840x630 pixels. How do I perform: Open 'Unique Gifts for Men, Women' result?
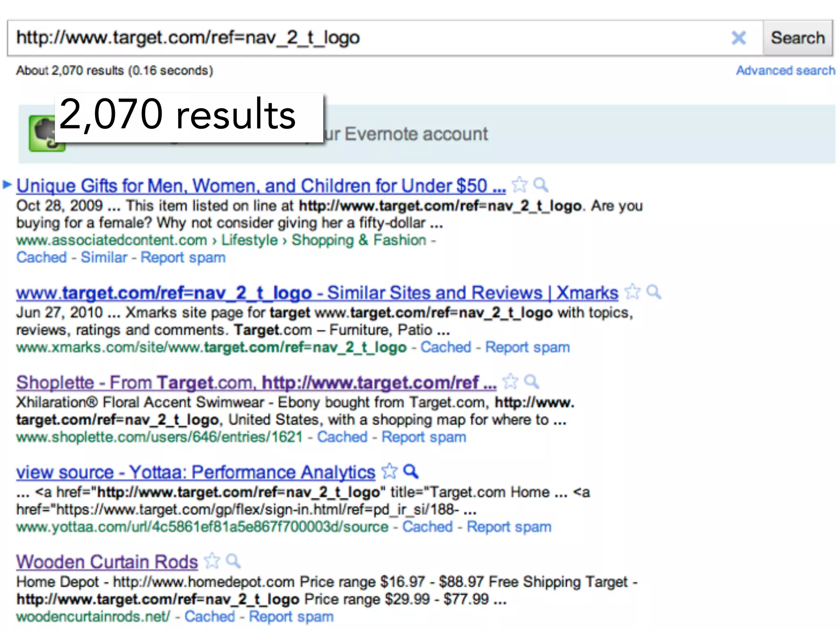pyautogui.click(x=261, y=186)
